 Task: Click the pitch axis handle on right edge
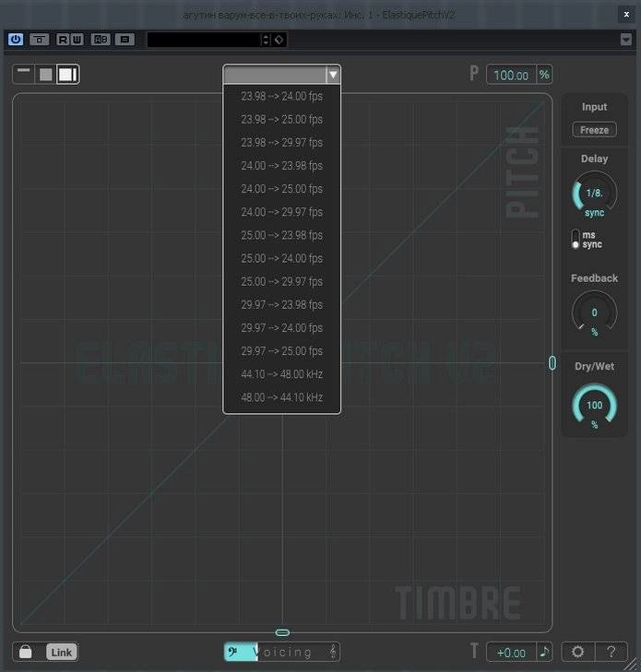tap(552, 363)
